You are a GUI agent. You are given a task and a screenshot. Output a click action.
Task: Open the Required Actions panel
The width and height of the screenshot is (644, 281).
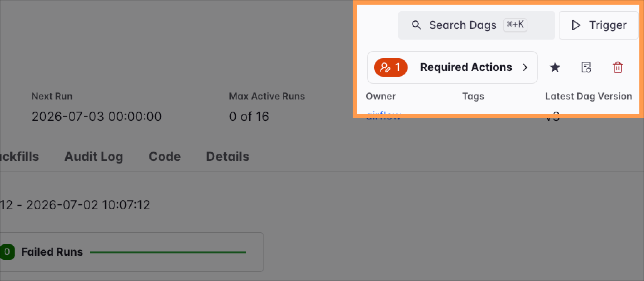tap(452, 67)
